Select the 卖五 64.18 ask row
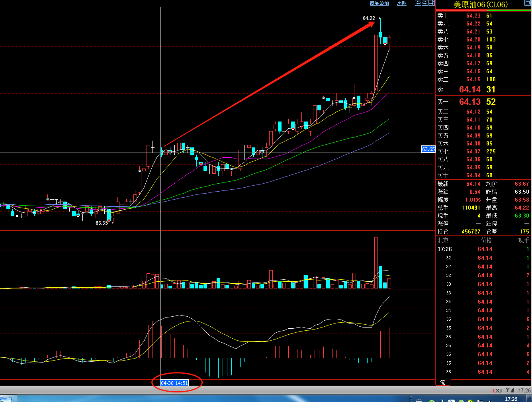The width and height of the screenshot is (532, 402). [483, 55]
